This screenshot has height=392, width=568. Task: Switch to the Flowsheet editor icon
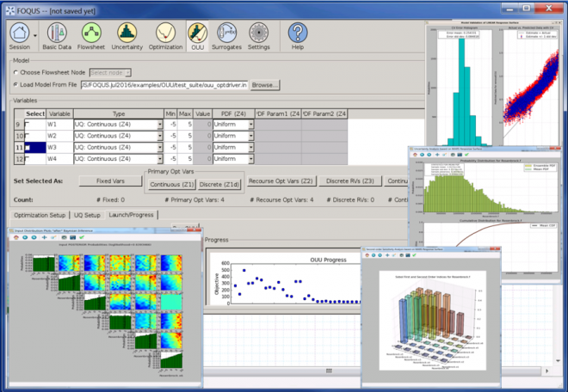[91, 36]
